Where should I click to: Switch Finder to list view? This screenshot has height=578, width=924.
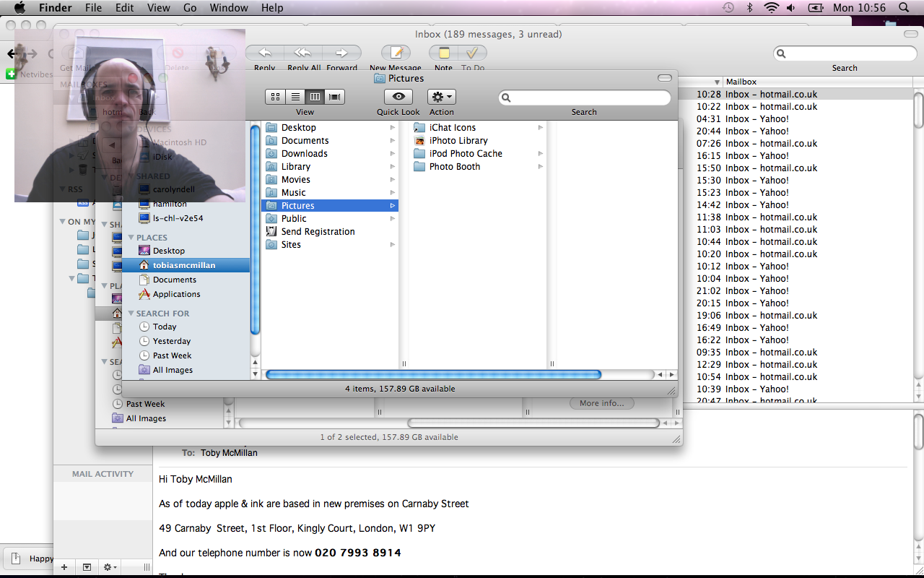(295, 97)
